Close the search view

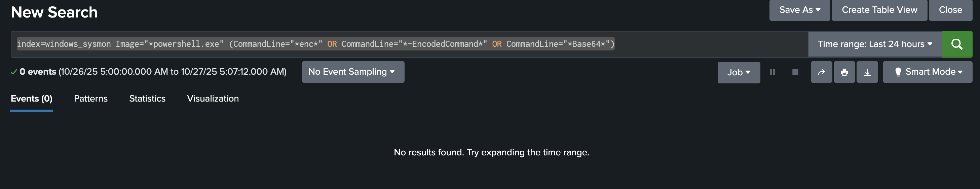point(950,10)
